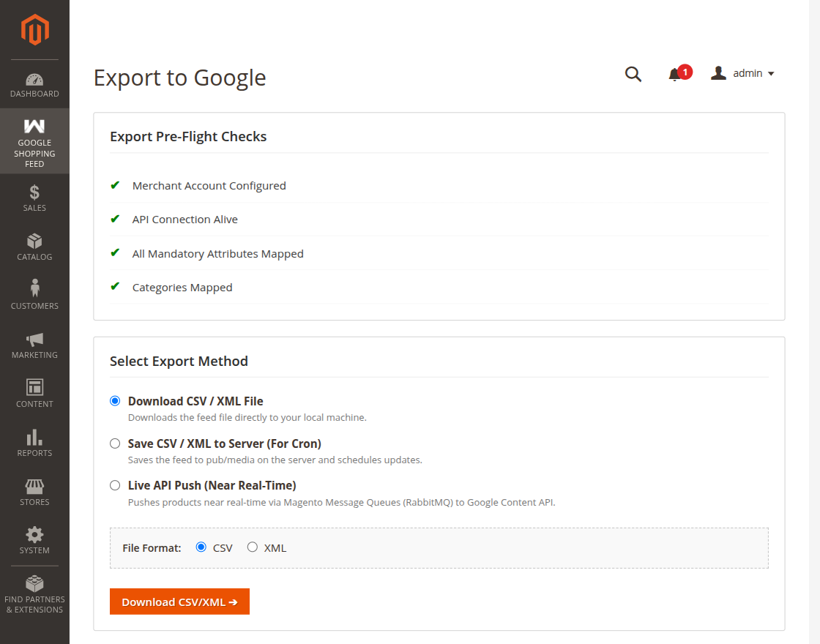Click the Magento logo in the sidebar

point(34,30)
